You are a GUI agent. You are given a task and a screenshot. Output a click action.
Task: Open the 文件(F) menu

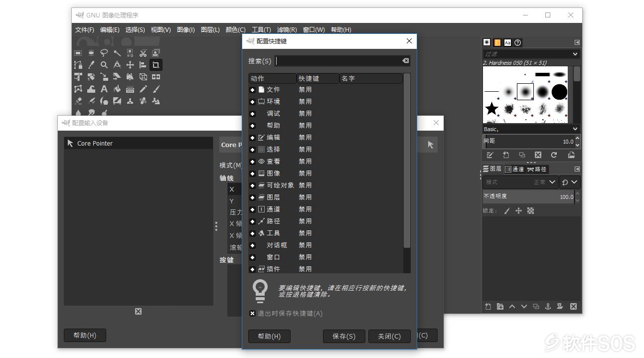point(85,30)
